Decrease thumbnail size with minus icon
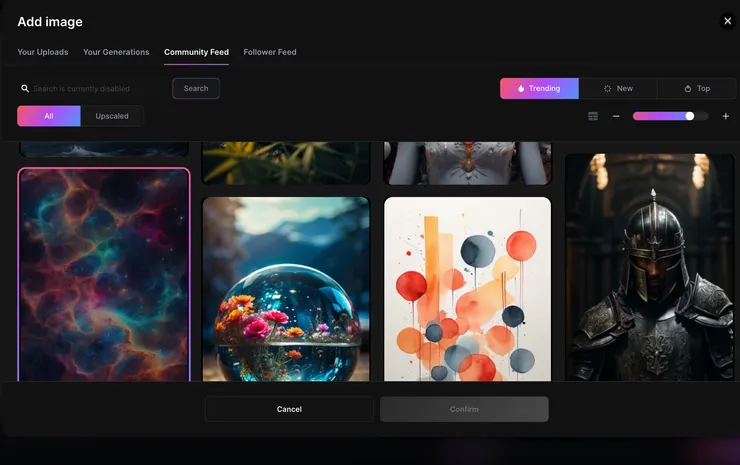 tap(616, 116)
